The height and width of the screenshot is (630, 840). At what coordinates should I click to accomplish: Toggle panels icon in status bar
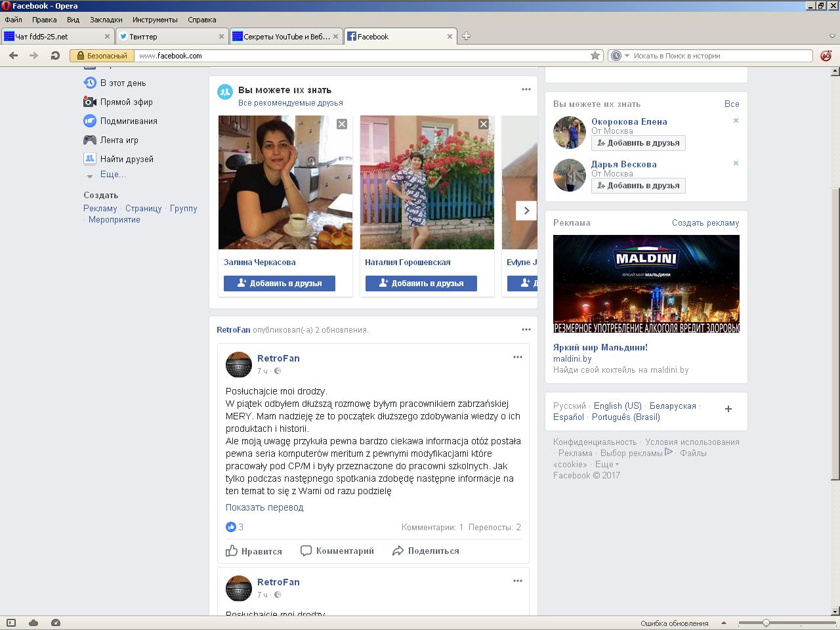10,623
